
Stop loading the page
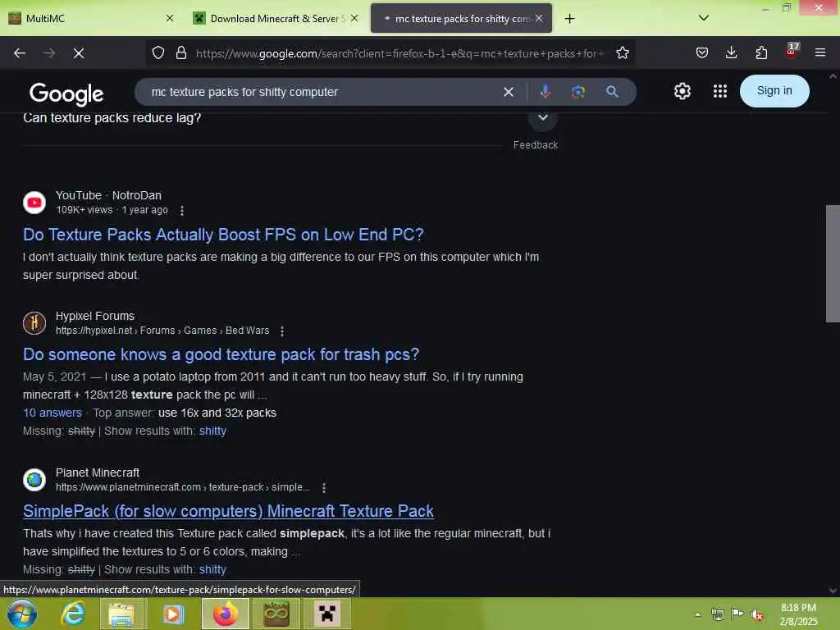coord(79,53)
